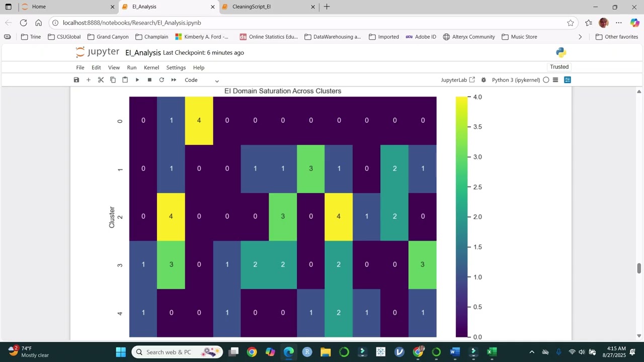Click the EI_Analysis notebook title
The image size is (644, 362).
click(143, 53)
